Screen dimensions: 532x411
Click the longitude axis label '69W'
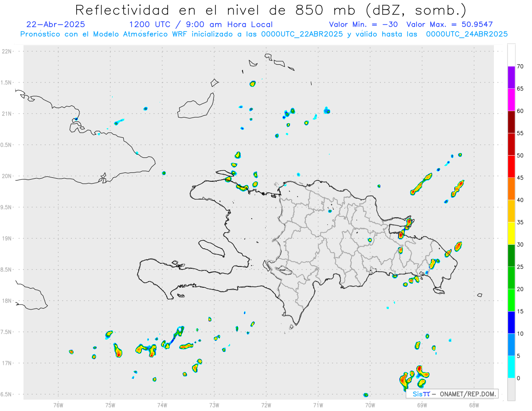[422, 405]
